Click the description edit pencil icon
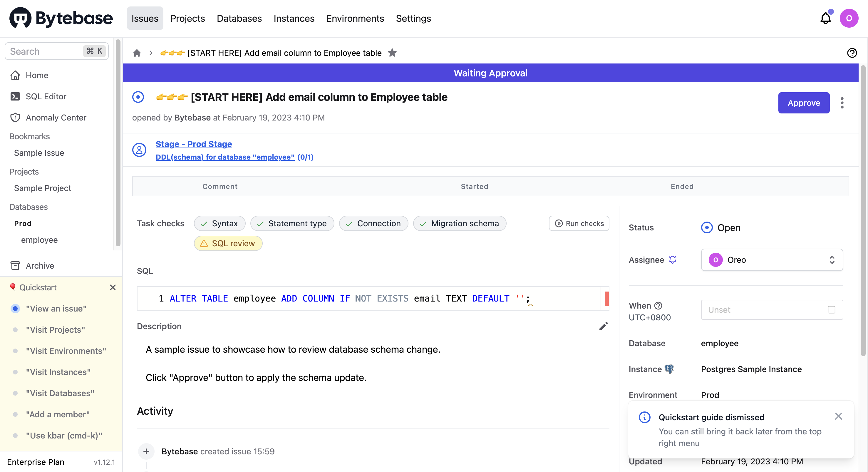Image resolution: width=868 pixels, height=472 pixels. click(x=603, y=326)
